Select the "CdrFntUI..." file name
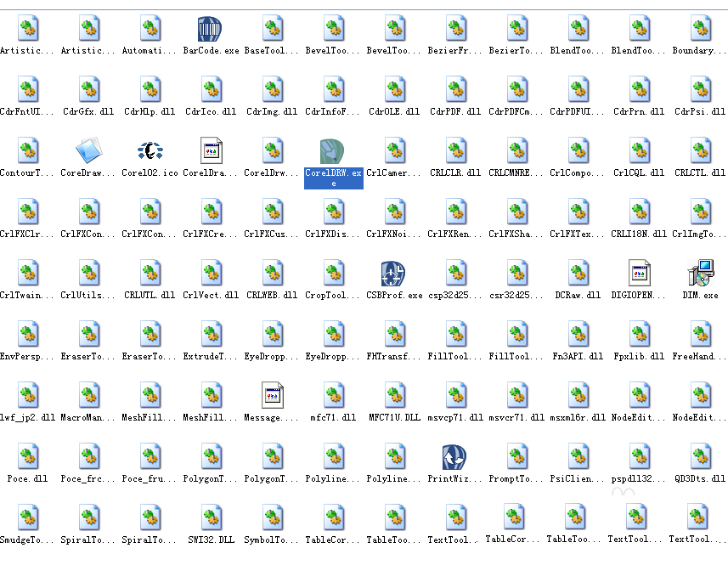728x565 pixels. 27,112
